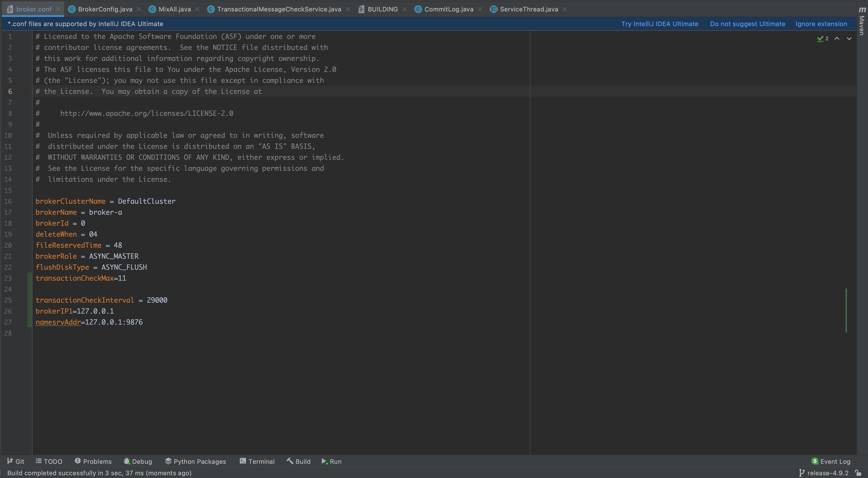This screenshot has height=478, width=868.
Task: Open Python Packages panel
Action: click(x=195, y=462)
